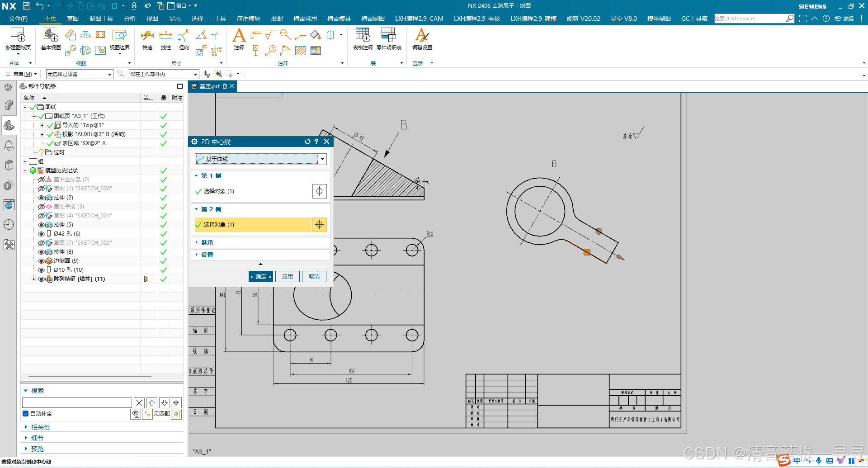Open the Note annotation tool
868x468 pixels.
pos(239,35)
